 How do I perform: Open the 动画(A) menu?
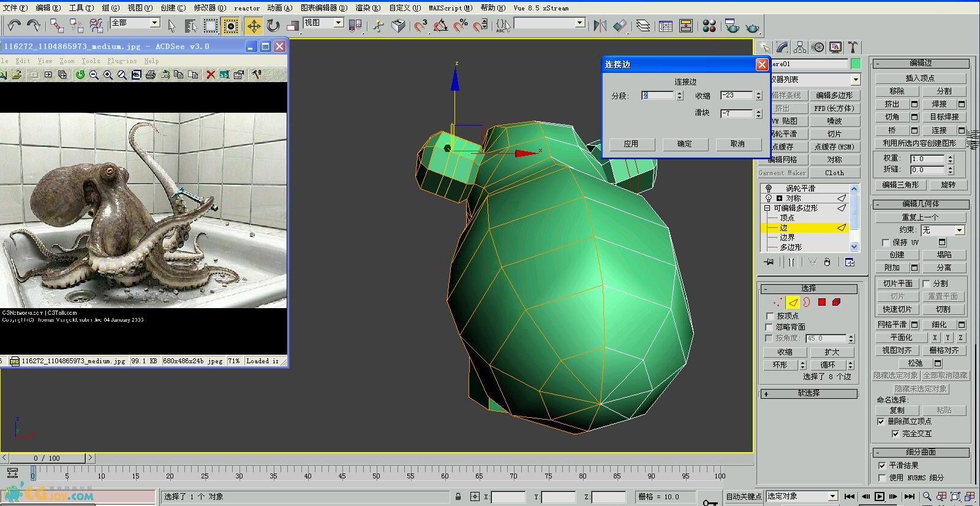tap(279, 8)
